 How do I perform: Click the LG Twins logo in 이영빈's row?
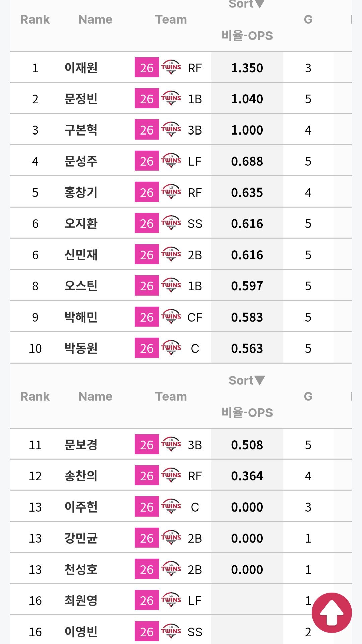point(171,631)
